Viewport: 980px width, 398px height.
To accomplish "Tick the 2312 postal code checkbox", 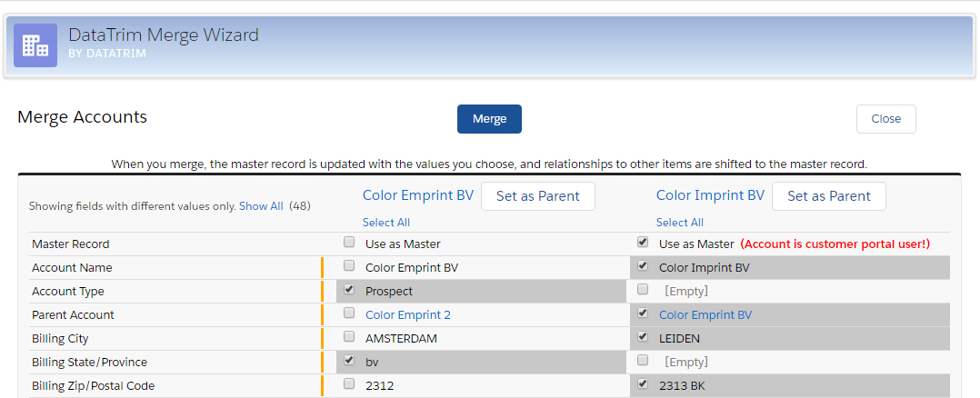I will (349, 384).
